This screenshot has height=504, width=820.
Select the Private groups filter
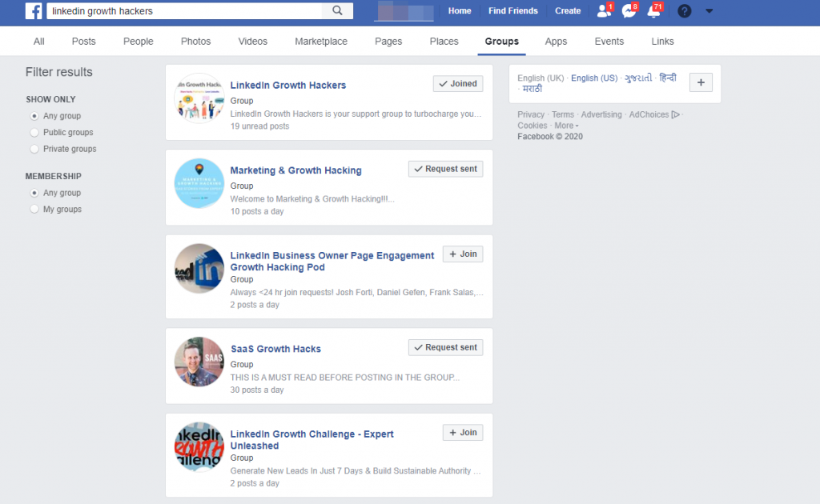[x=34, y=149]
